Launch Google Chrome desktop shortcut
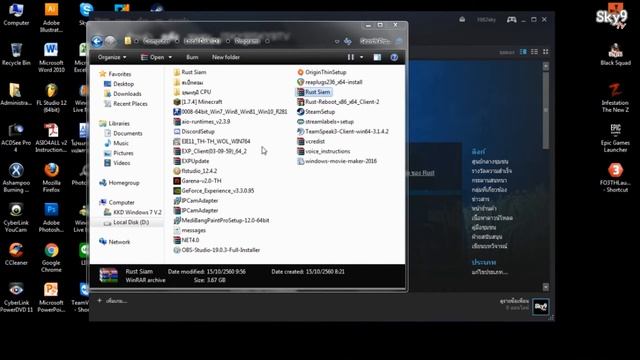Viewport: 640px width, 360px height. pyautogui.click(x=51, y=257)
